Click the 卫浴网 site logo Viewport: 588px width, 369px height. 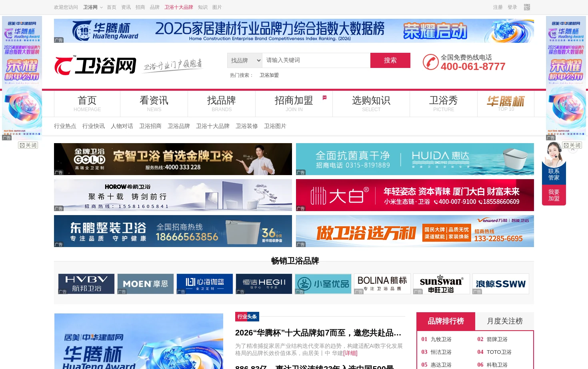96,66
